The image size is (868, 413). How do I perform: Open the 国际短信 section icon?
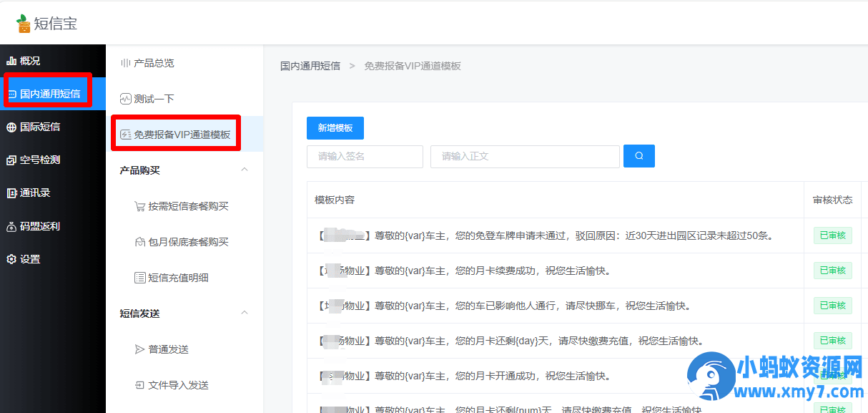(x=11, y=129)
